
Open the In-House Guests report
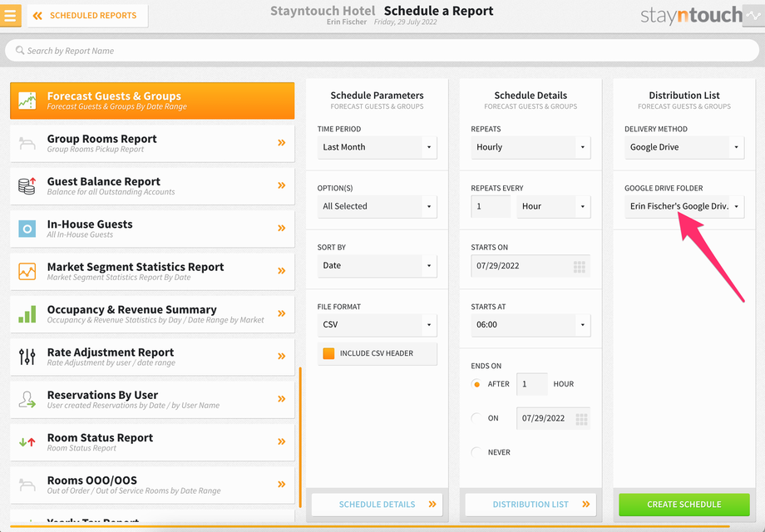pos(152,229)
